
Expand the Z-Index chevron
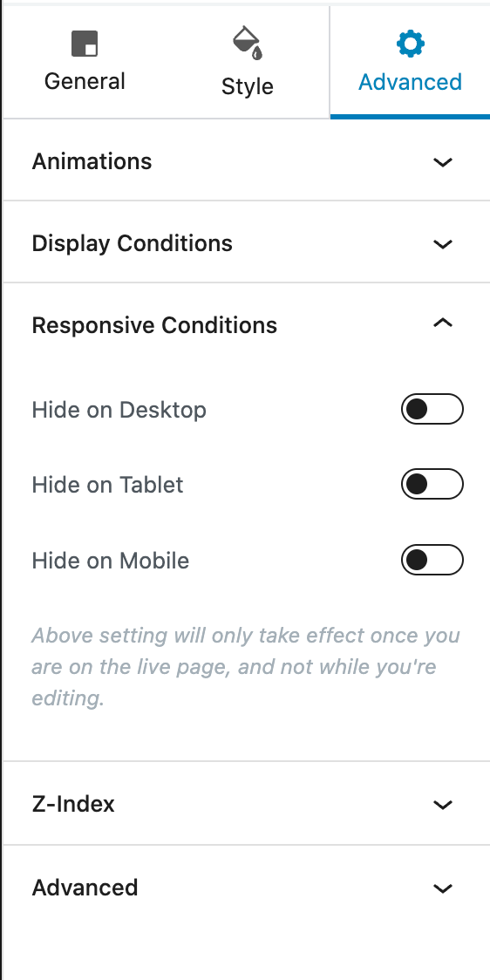pos(443,805)
